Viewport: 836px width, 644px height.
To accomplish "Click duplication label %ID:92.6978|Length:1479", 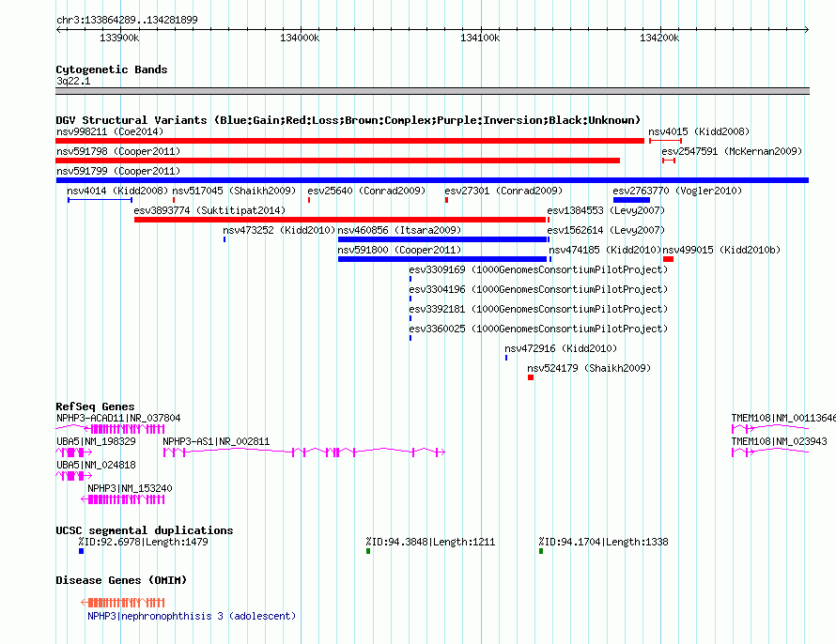I will click(143, 542).
